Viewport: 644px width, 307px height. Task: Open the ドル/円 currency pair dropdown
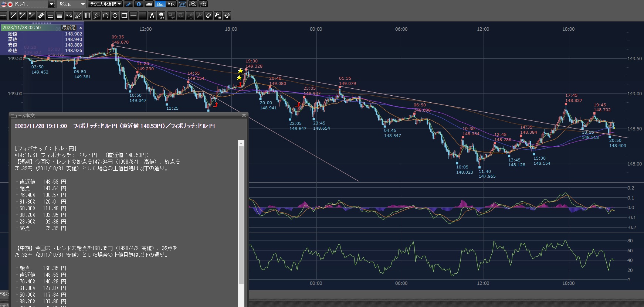click(51, 4)
